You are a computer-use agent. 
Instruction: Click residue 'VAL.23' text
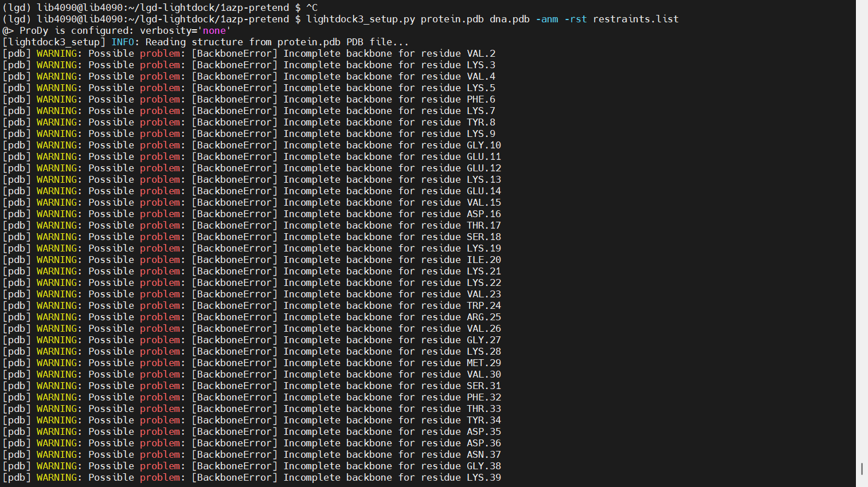(484, 294)
